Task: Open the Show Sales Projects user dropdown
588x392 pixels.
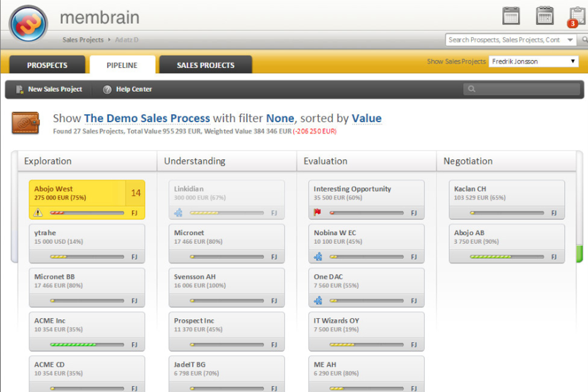Action: (x=534, y=61)
